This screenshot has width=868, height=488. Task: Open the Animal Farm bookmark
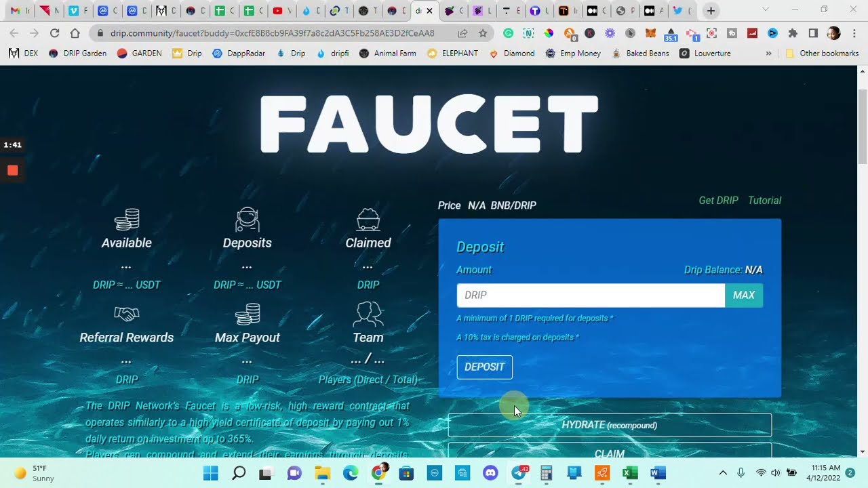click(388, 53)
